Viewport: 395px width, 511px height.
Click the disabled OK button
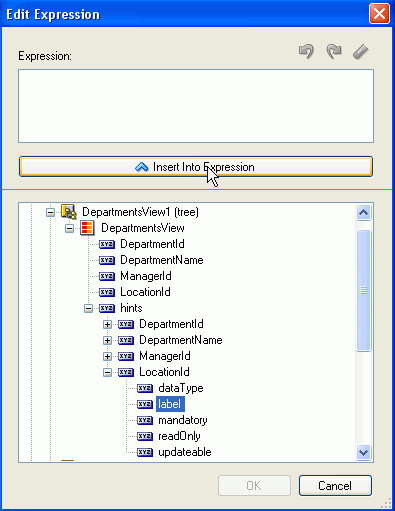tap(254, 486)
